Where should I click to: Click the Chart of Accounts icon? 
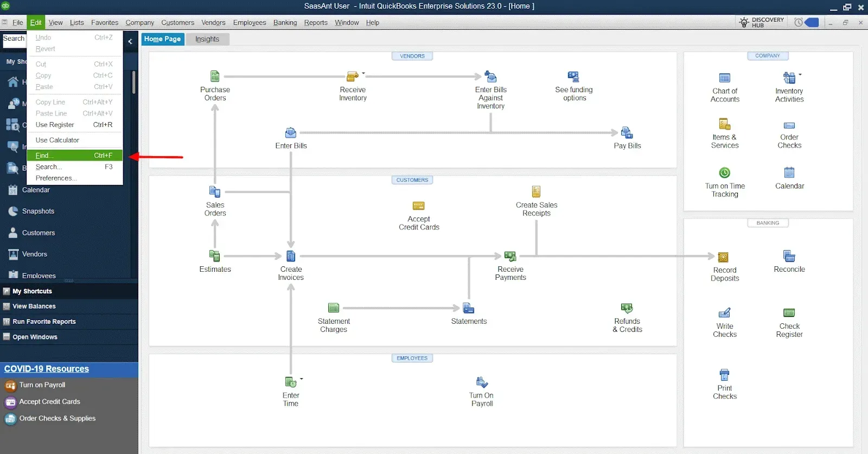click(724, 78)
